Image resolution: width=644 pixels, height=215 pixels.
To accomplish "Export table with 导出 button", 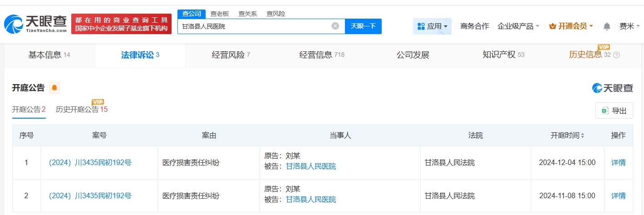I will click(614, 110).
